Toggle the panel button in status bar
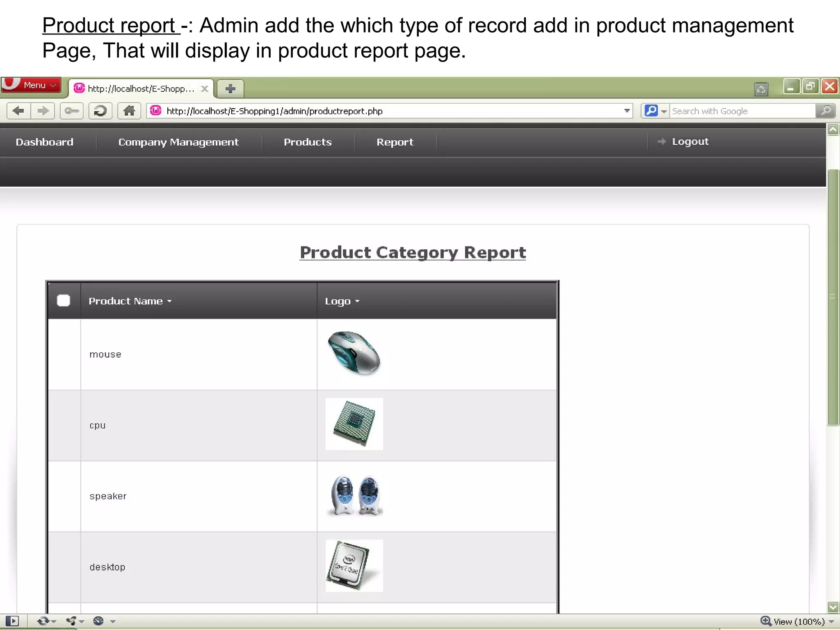Viewport: 840px width, 630px height. coord(12,621)
